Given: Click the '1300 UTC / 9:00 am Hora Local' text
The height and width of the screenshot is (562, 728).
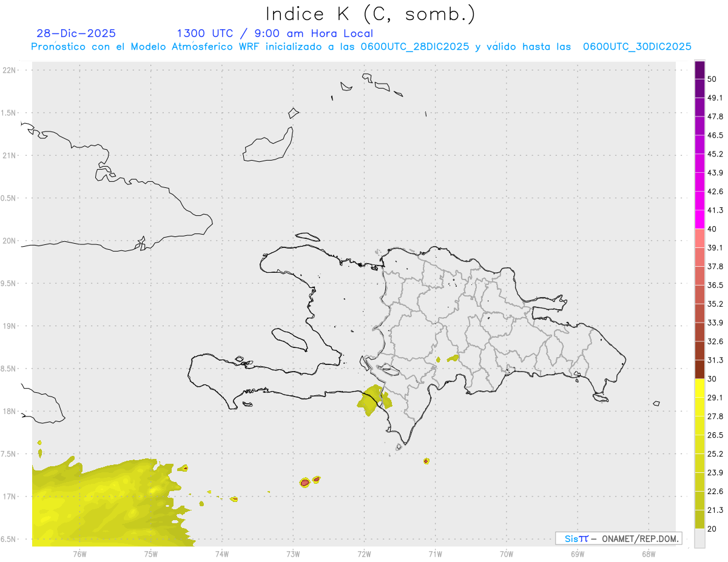Looking at the screenshot, I should tap(275, 33).
